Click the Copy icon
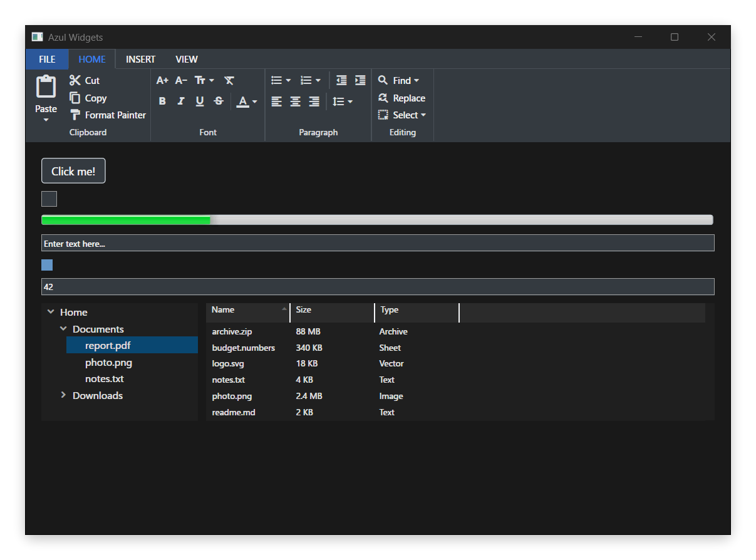The width and height of the screenshot is (756, 560). 75,98
